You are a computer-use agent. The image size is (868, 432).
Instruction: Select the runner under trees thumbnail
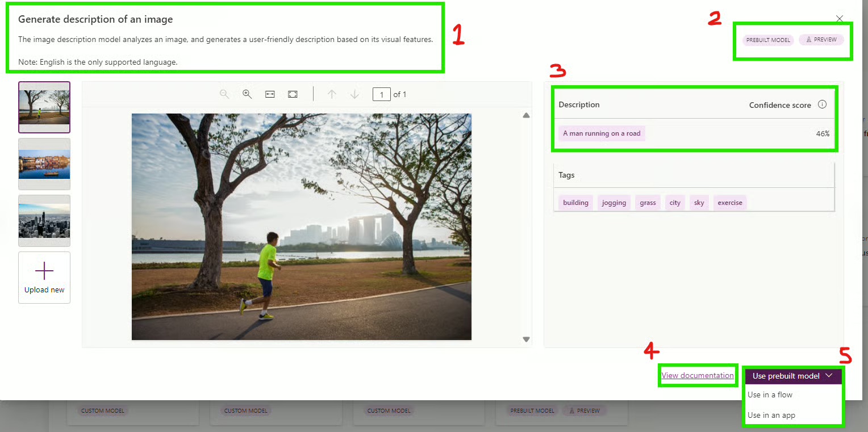click(44, 107)
